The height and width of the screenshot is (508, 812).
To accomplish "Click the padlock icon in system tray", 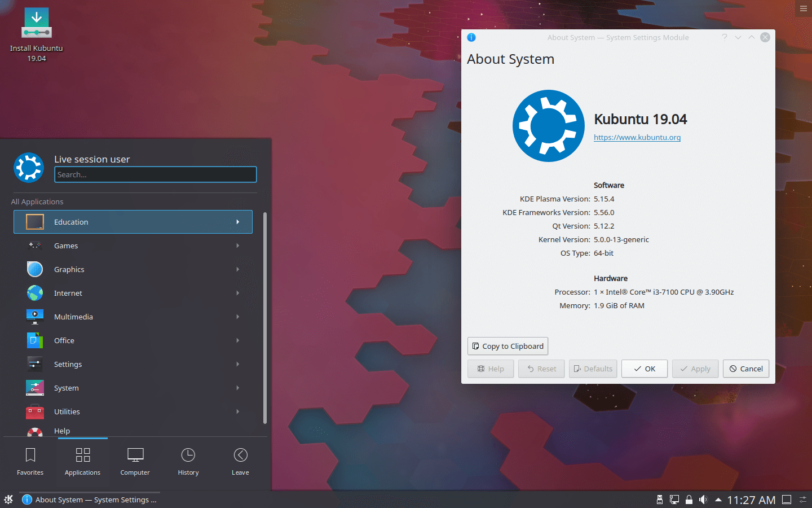I will click(x=689, y=500).
